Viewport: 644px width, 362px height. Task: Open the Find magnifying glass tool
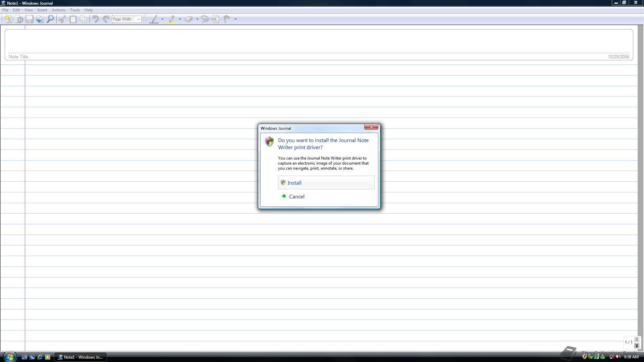[50, 19]
